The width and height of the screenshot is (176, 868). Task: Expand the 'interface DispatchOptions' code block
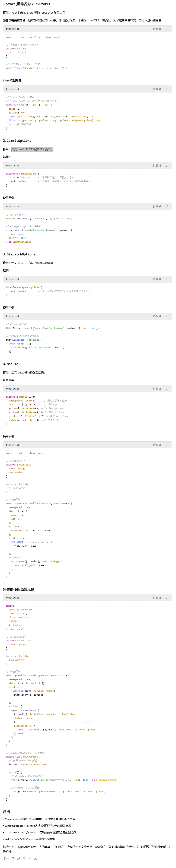pos(167,279)
